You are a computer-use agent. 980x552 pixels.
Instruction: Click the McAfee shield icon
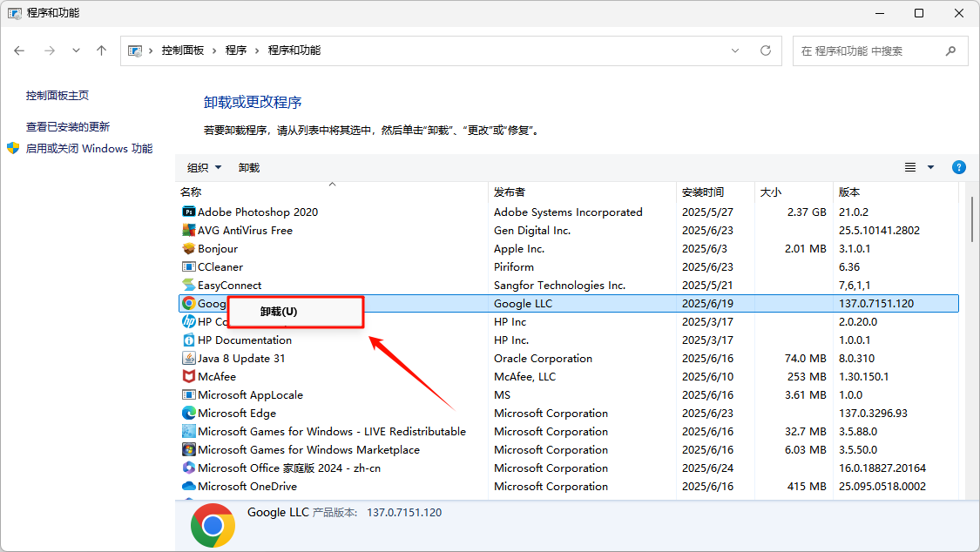point(189,376)
